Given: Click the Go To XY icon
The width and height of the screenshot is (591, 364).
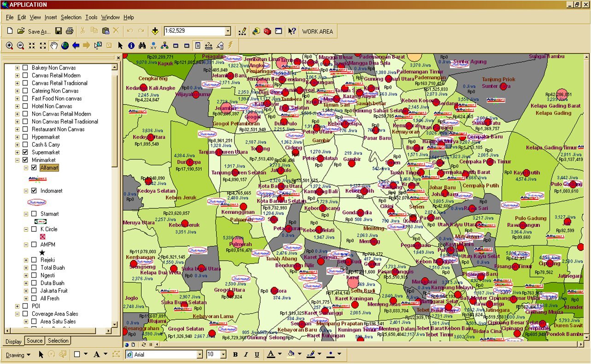Looking at the screenshot, I should pos(153,46).
